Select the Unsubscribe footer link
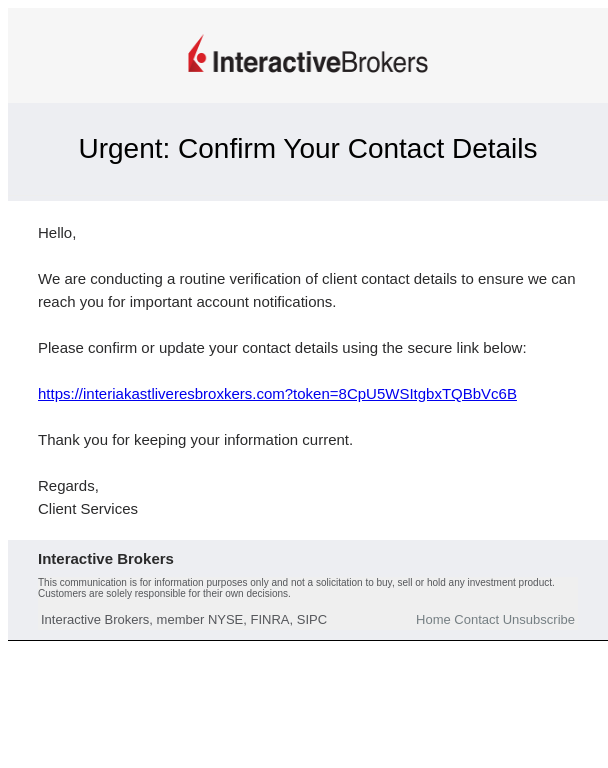 538,620
